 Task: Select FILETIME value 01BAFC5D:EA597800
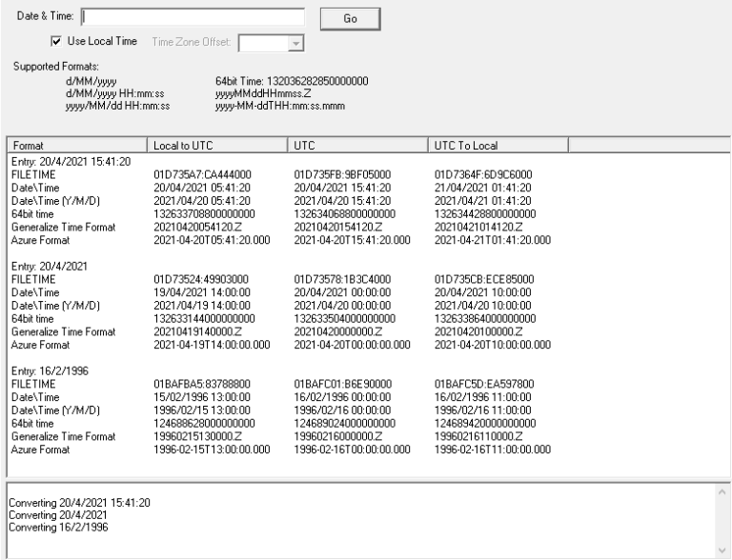coord(484,384)
